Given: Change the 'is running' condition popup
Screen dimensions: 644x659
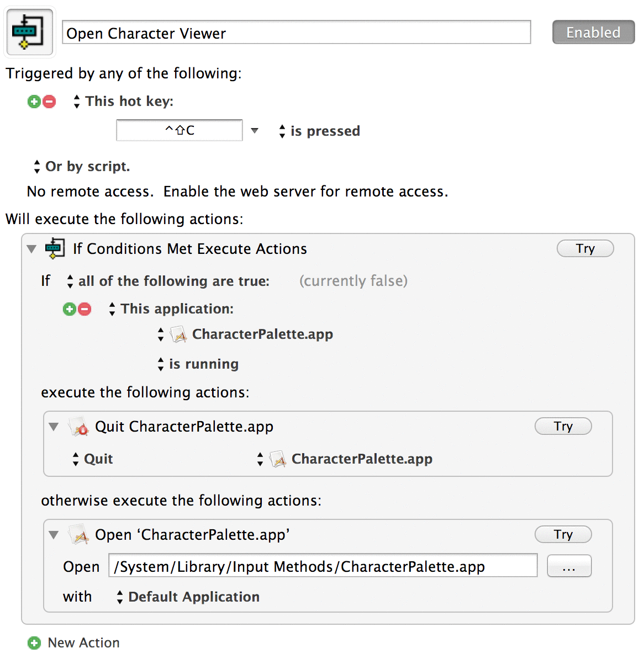Looking at the screenshot, I should pyautogui.click(x=199, y=364).
